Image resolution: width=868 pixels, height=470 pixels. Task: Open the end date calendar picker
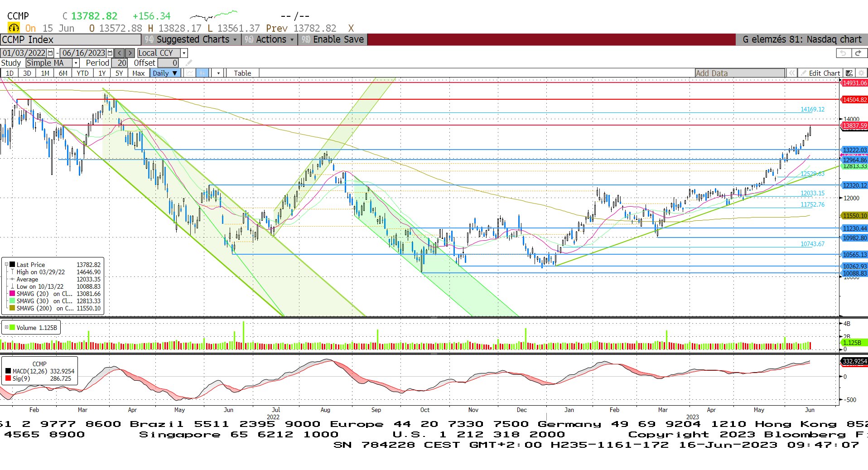click(x=110, y=53)
